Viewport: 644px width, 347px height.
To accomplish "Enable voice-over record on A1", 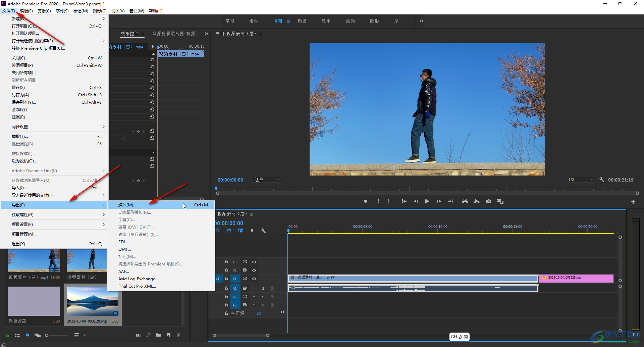I will (x=272, y=288).
